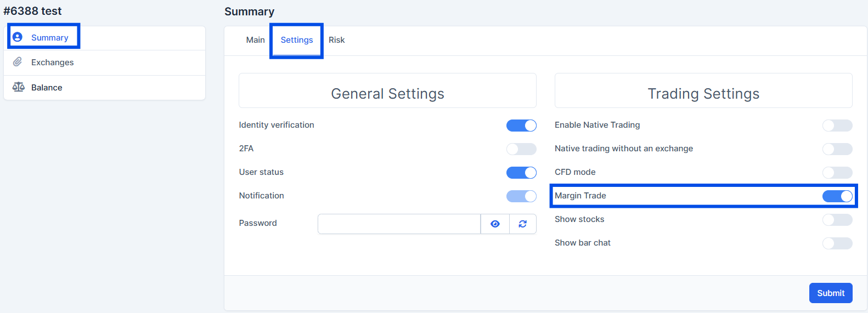Disable the Margin Trade toggle

pos(837,196)
